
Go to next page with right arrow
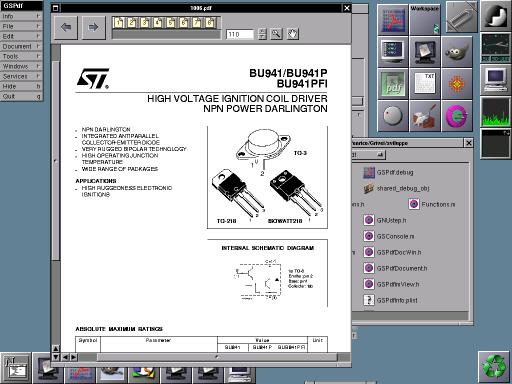(x=94, y=27)
